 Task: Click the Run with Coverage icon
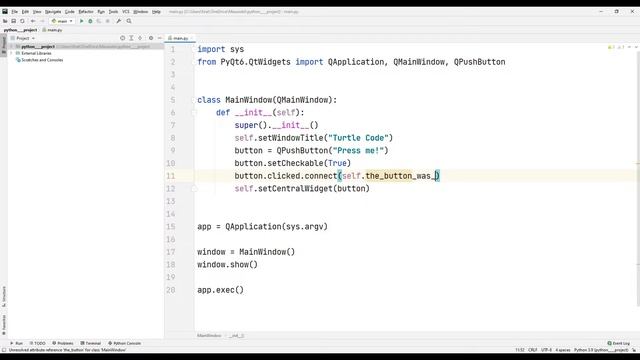(x=99, y=21)
